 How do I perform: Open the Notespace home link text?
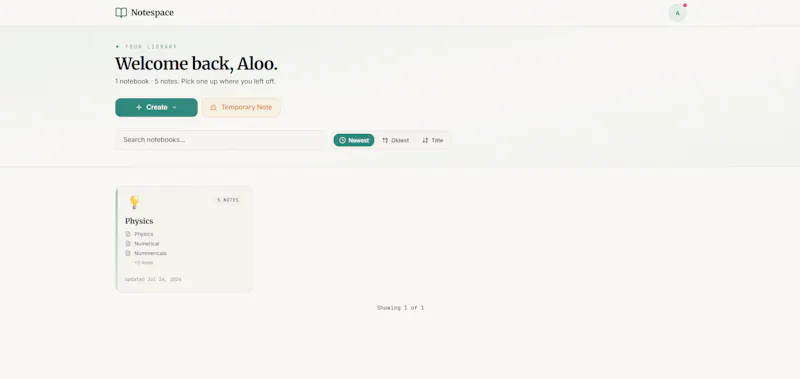click(152, 13)
